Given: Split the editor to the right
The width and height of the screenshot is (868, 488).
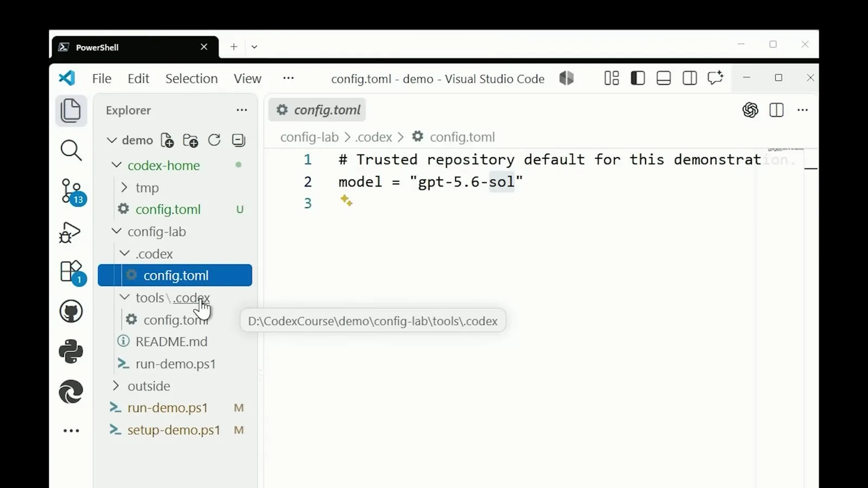Looking at the screenshot, I should pyautogui.click(x=776, y=110).
